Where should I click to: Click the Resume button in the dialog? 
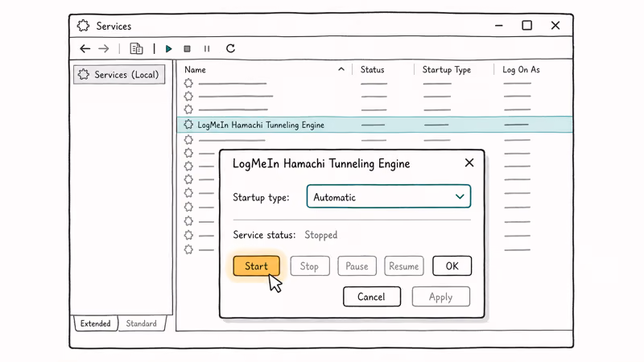[404, 266]
